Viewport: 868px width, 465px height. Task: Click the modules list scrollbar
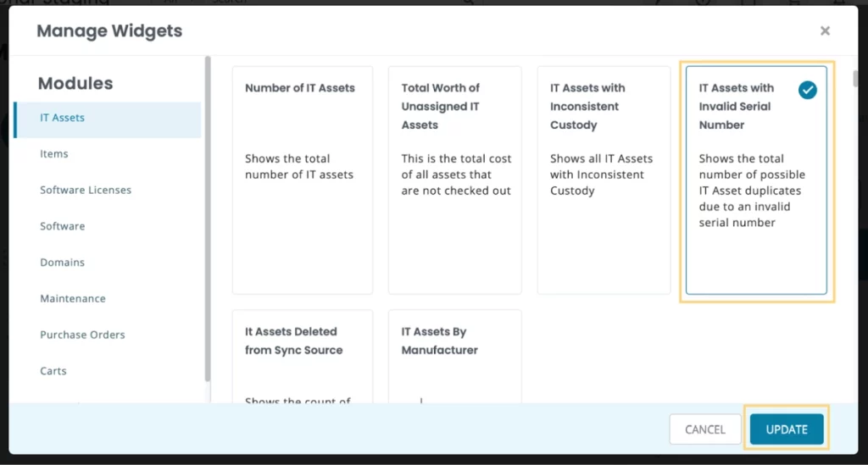pos(208,219)
